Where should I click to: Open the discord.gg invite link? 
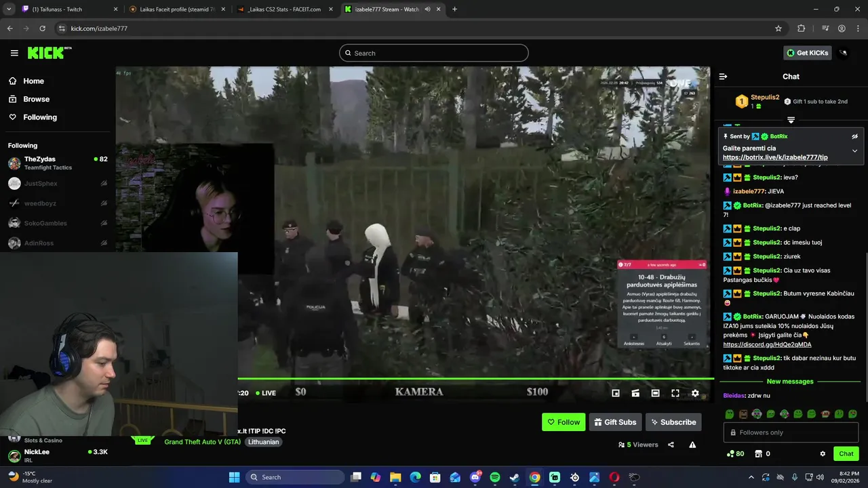pyautogui.click(x=767, y=344)
